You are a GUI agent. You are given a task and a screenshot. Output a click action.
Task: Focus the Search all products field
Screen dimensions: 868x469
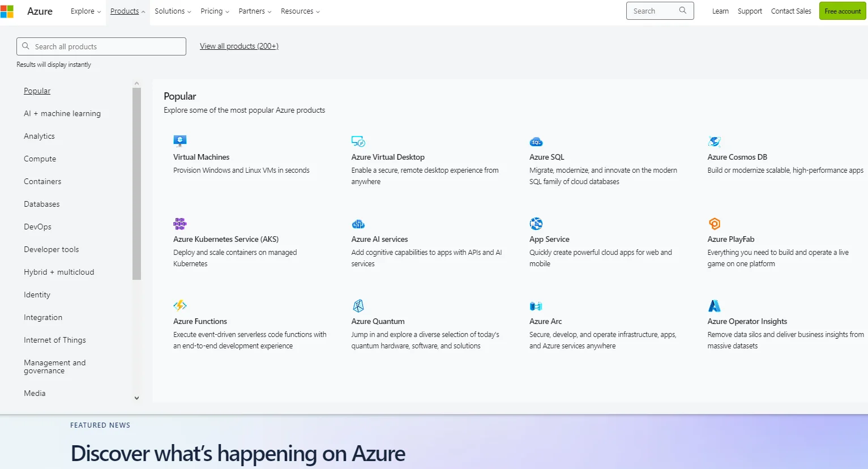click(101, 46)
